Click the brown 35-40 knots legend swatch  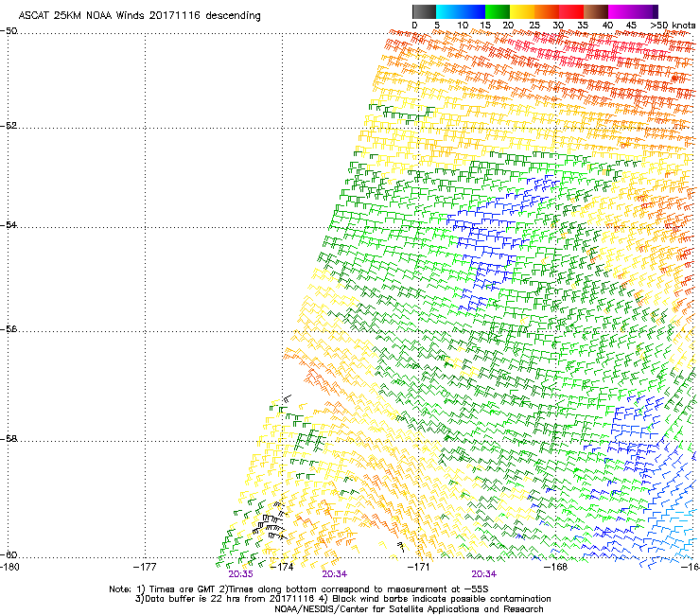(596, 11)
